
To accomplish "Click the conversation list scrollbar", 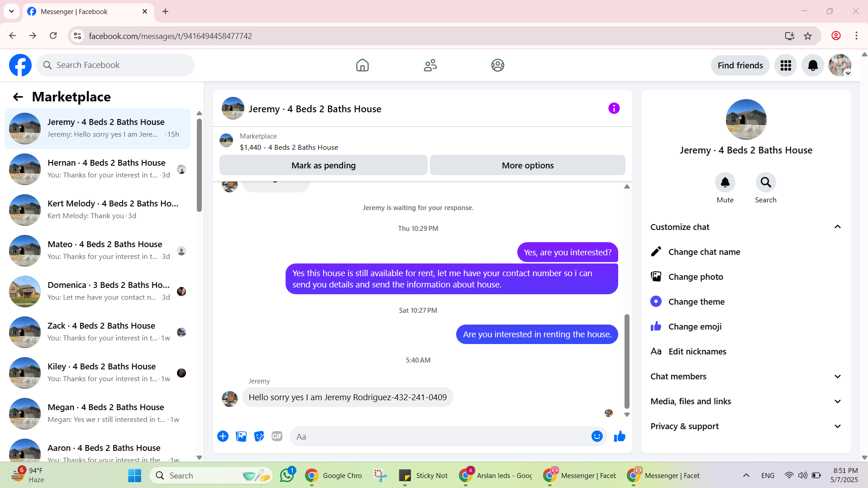I will pyautogui.click(x=199, y=165).
